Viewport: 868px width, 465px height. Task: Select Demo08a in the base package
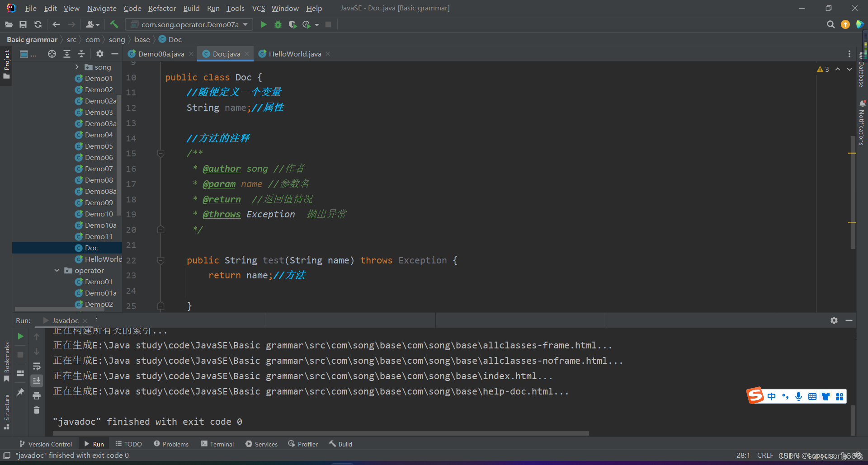pyautogui.click(x=100, y=191)
